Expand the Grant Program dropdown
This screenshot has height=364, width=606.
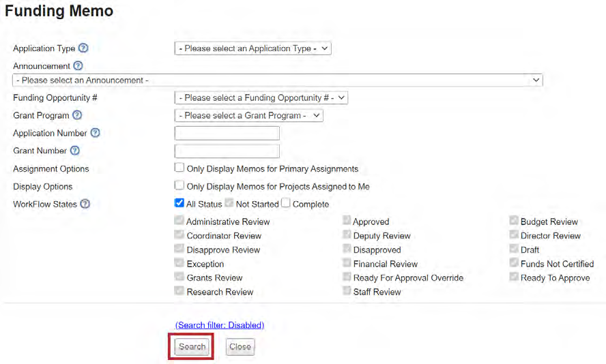248,116
